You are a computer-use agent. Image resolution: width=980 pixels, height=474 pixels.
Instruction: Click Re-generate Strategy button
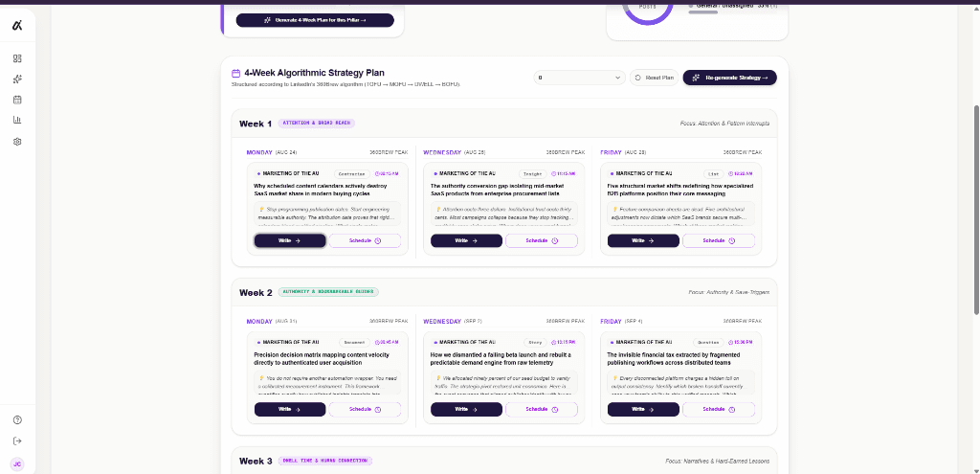point(729,78)
